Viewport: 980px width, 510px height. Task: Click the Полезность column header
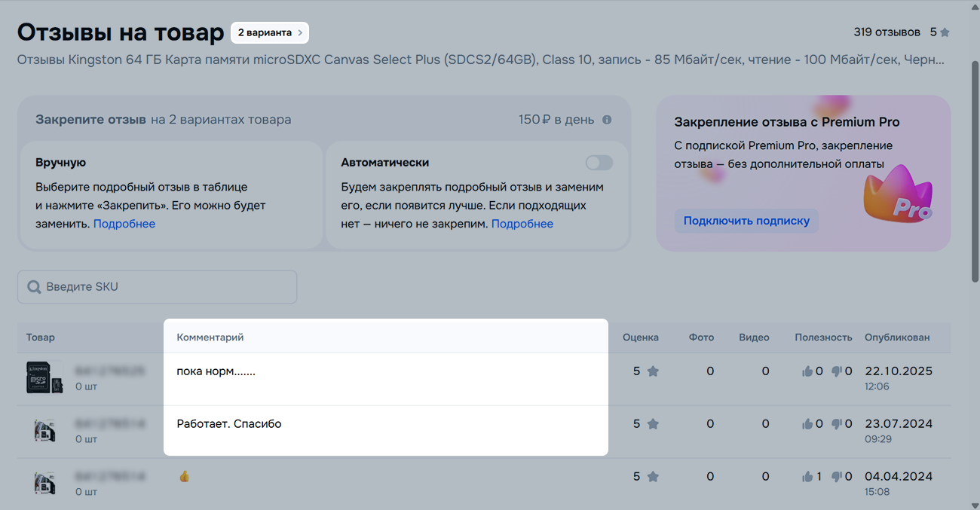[x=823, y=337]
